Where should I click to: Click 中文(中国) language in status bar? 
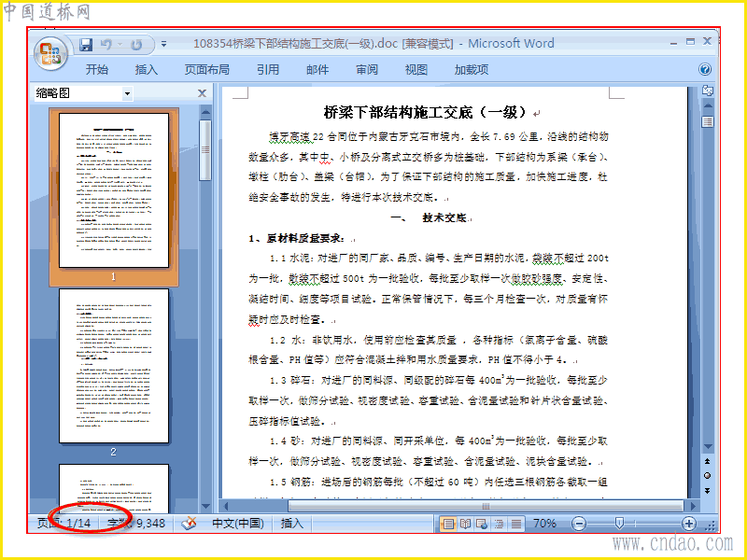click(238, 524)
